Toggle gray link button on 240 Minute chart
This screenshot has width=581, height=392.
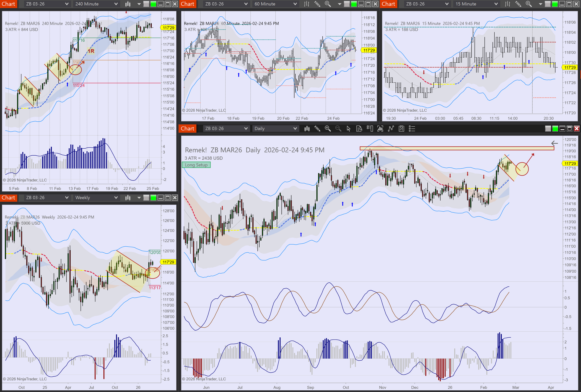146,4
